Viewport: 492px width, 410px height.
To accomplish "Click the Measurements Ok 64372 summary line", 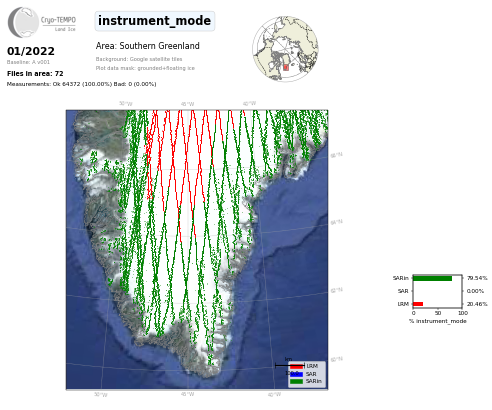I will [81, 84].
